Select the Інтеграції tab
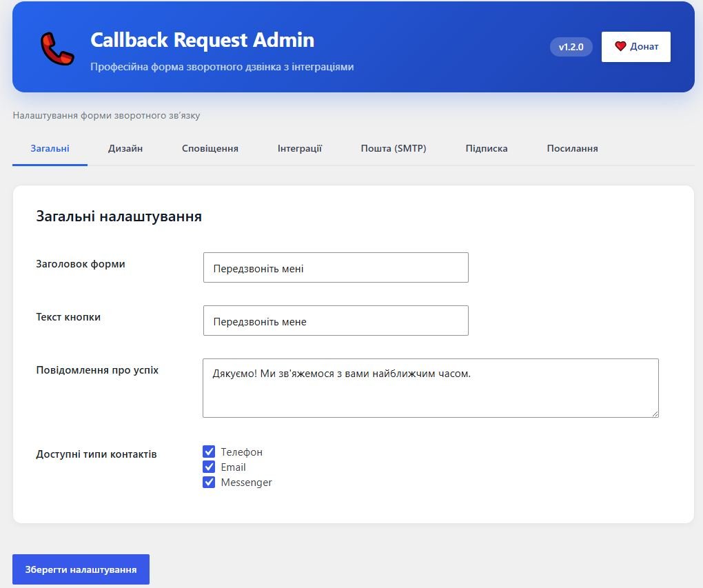Screen dimensions: 703x588 [x=300, y=148]
